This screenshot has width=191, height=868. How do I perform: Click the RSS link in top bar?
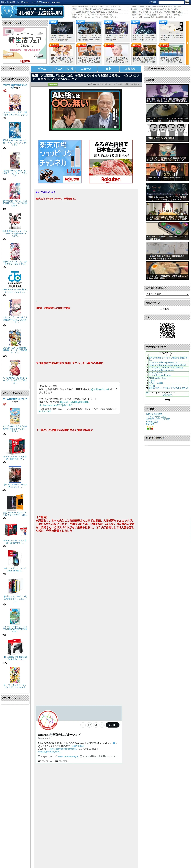click(34, 2)
